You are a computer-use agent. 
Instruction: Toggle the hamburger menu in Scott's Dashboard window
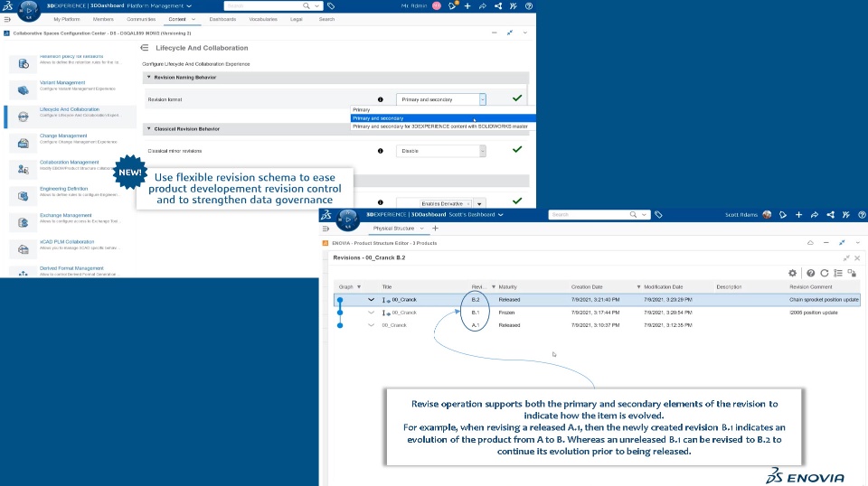click(325, 229)
